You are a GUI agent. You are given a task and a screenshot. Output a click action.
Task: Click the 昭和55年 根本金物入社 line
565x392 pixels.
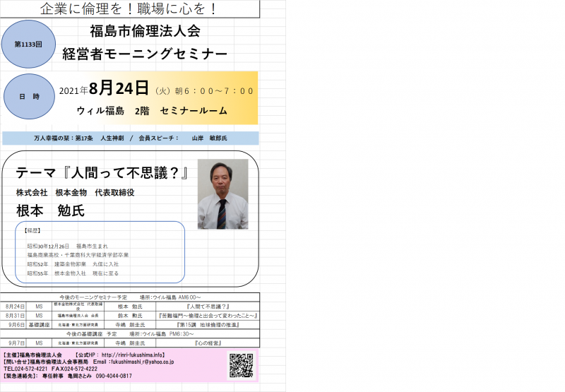pos(73,273)
